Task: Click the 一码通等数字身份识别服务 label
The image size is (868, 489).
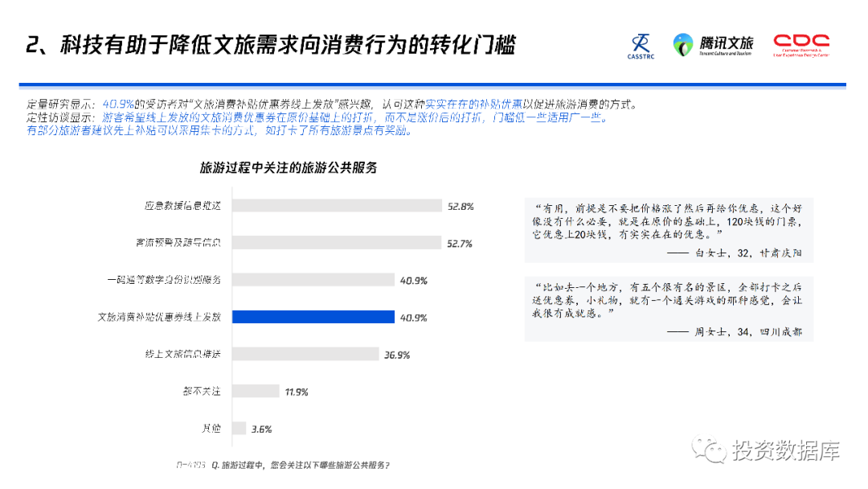Action: [x=169, y=280]
